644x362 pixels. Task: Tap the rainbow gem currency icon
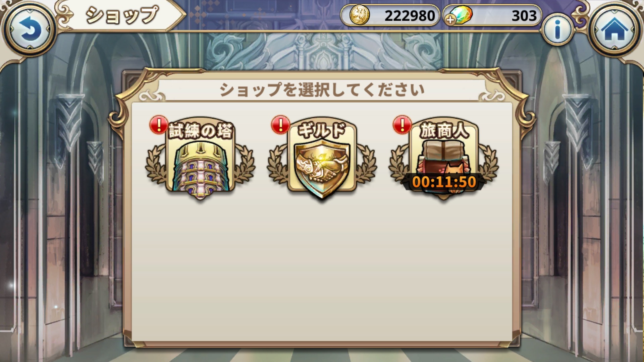coord(461,14)
